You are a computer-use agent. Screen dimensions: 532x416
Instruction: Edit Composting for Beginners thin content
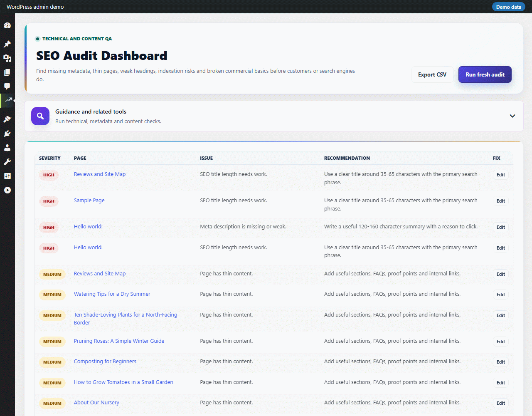[x=501, y=362]
